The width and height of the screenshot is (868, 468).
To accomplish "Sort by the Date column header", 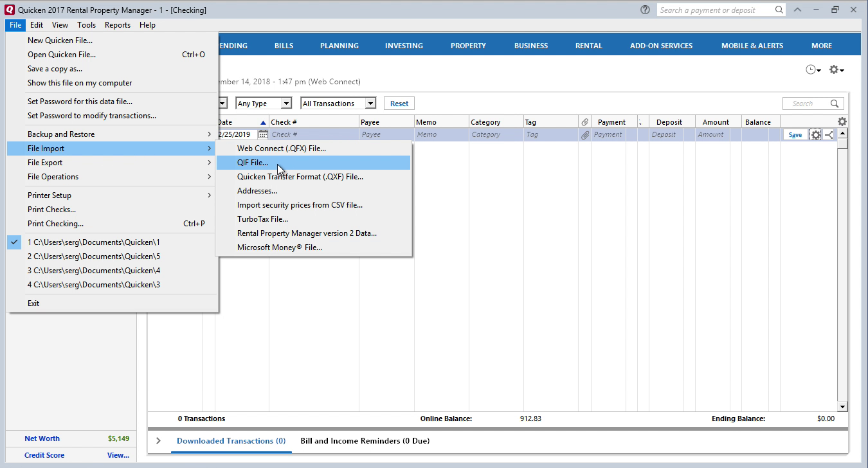I will tap(241, 122).
